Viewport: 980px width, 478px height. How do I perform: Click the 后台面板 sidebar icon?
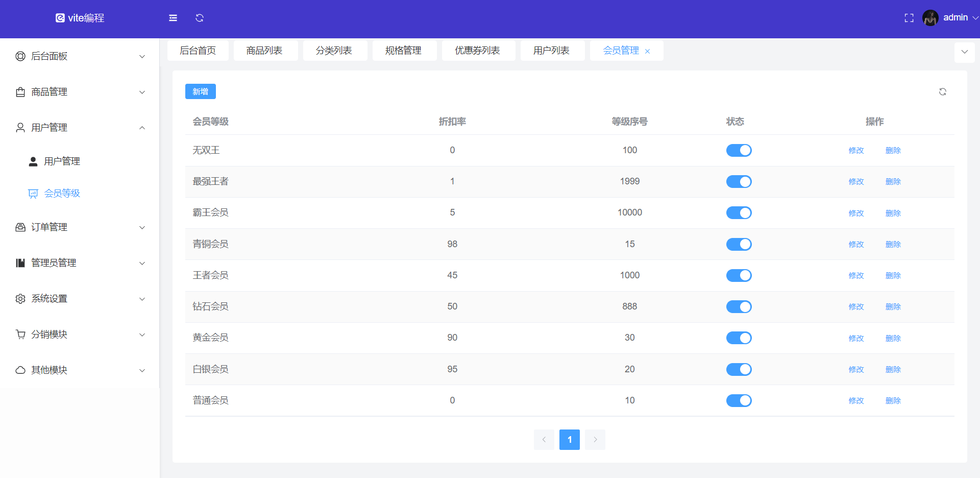pyautogui.click(x=20, y=56)
